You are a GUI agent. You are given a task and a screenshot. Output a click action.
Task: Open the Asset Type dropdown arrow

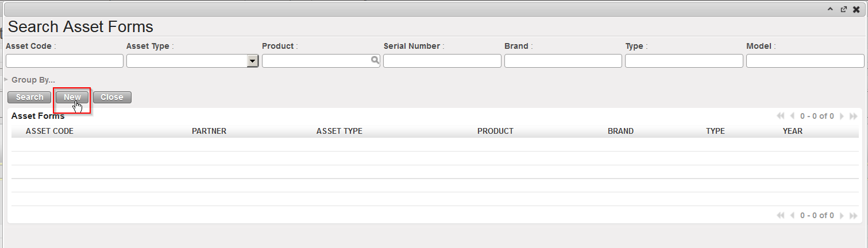tap(252, 61)
